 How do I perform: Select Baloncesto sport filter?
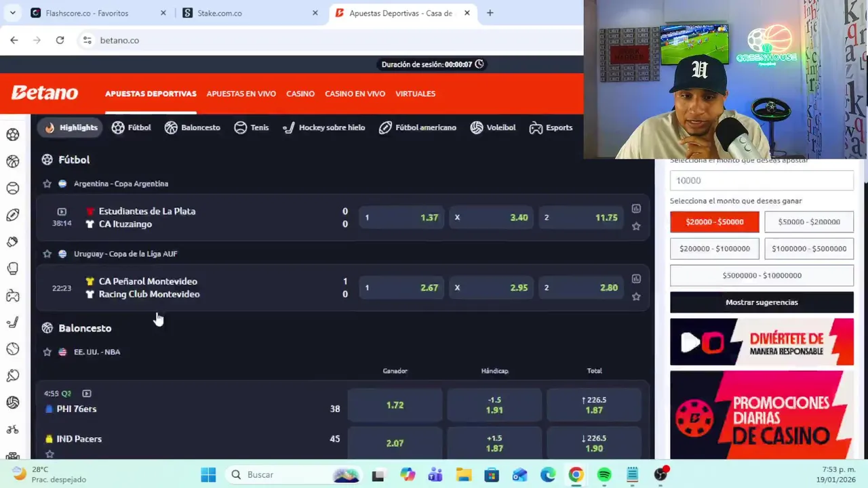192,127
